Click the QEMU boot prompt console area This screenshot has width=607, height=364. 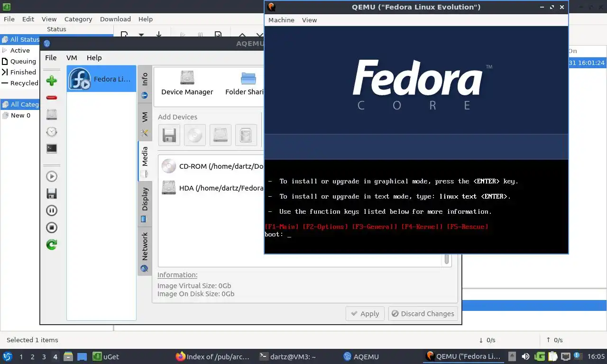[x=416, y=207]
